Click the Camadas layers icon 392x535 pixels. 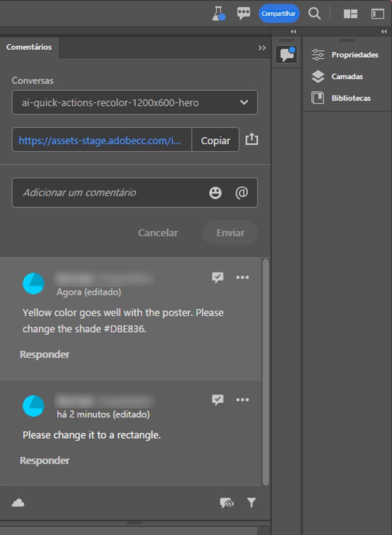(x=318, y=76)
